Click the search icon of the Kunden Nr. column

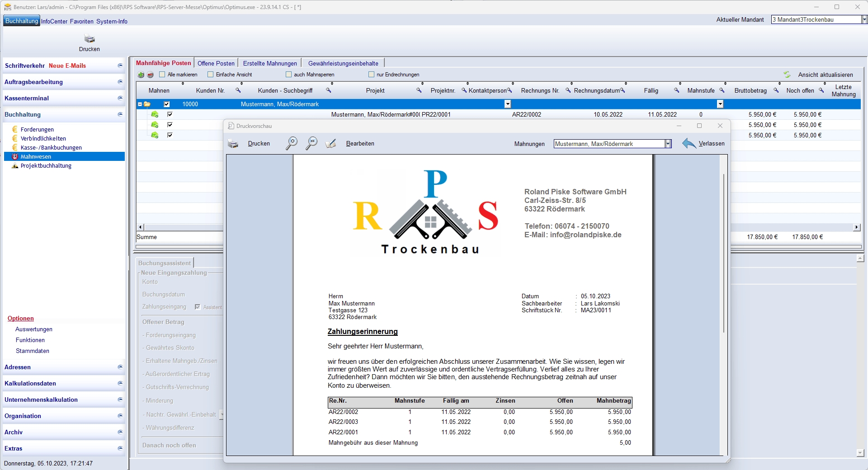pos(238,90)
